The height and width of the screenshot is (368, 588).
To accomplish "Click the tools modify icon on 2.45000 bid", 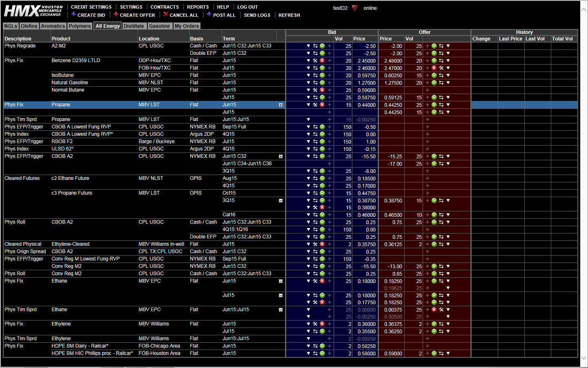I will (x=315, y=61).
